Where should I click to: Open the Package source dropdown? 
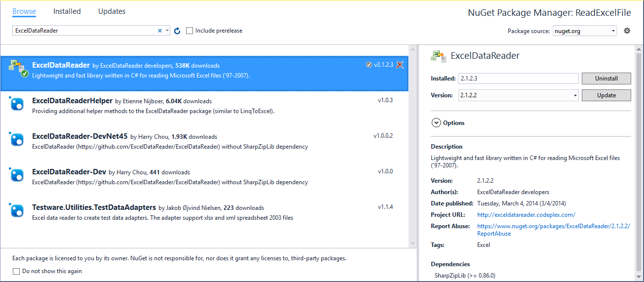(585, 31)
